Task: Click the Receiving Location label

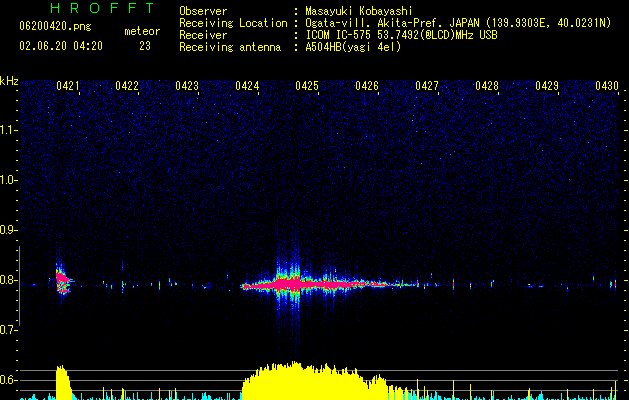Action: click(233, 23)
